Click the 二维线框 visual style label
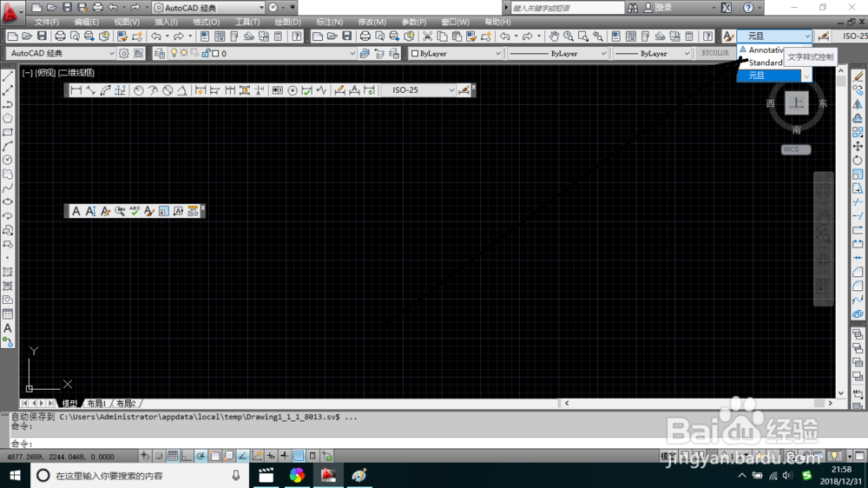868x488 pixels. point(76,73)
